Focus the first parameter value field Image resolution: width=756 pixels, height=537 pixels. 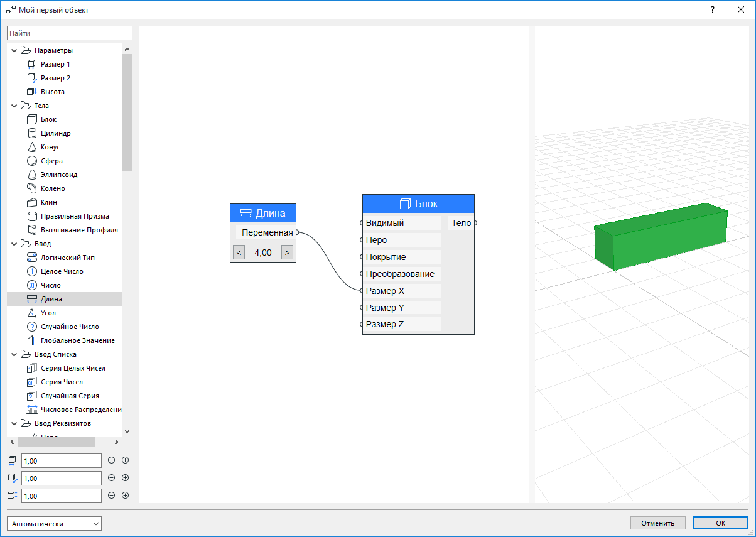(x=62, y=460)
